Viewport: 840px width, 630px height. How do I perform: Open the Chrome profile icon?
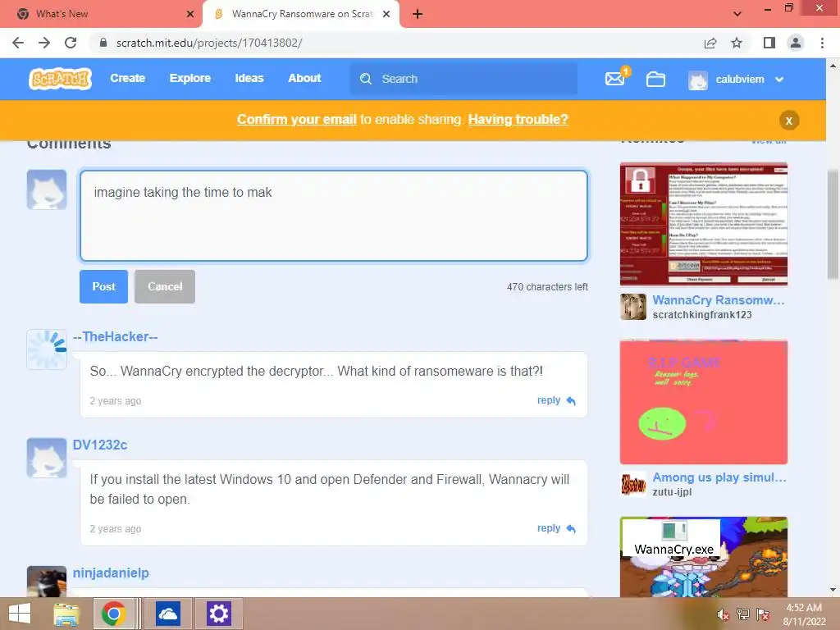pos(796,43)
